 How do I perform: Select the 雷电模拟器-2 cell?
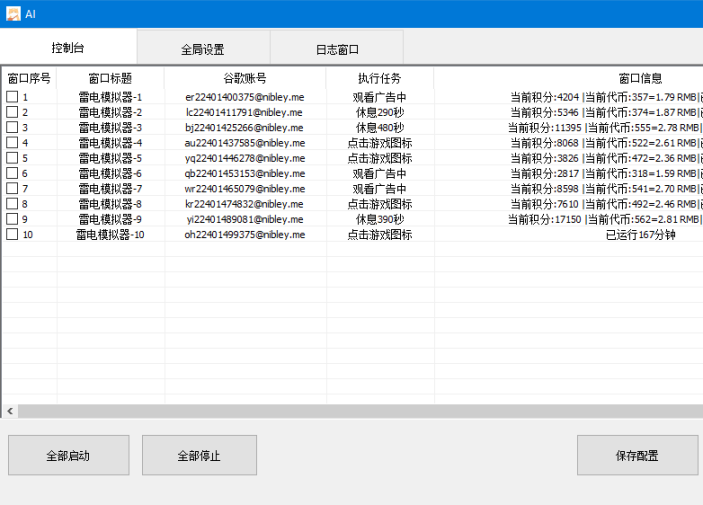(x=110, y=112)
